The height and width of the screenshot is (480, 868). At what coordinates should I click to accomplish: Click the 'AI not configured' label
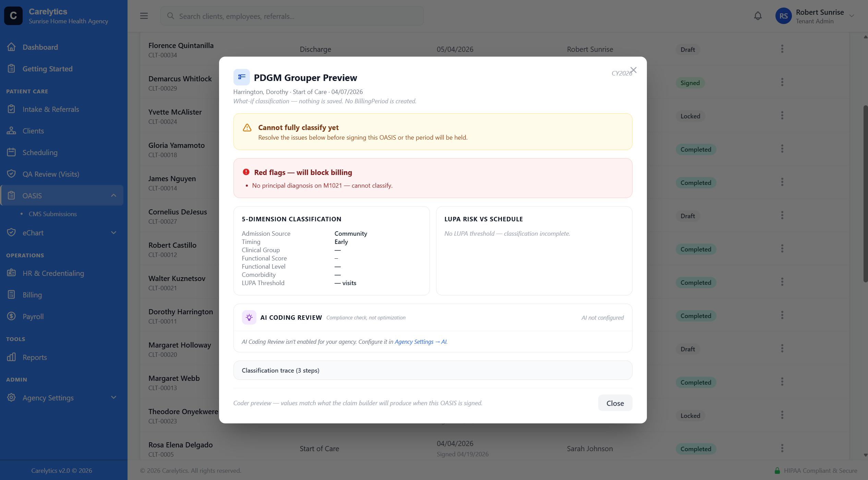(602, 317)
